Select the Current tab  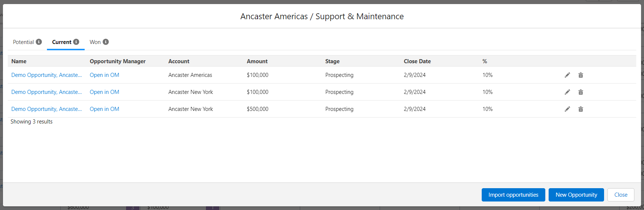tap(62, 42)
